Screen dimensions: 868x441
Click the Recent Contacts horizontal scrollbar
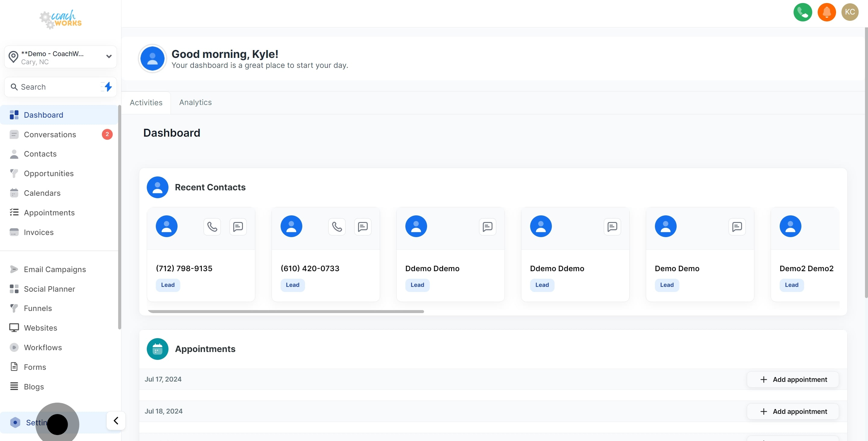pyautogui.click(x=286, y=312)
